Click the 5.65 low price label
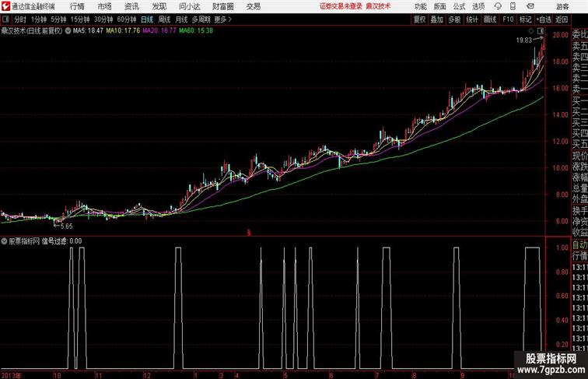The image size is (588, 379). click(x=66, y=226)
